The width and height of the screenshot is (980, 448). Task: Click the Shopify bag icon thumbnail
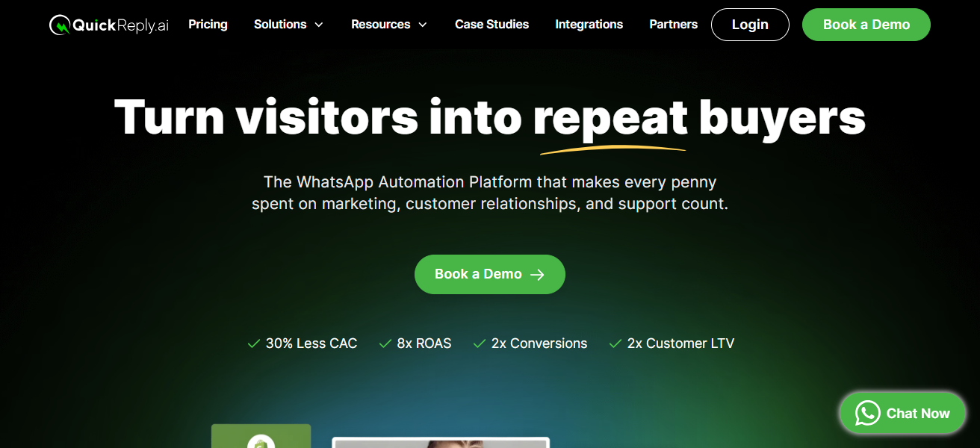[261, 441]
